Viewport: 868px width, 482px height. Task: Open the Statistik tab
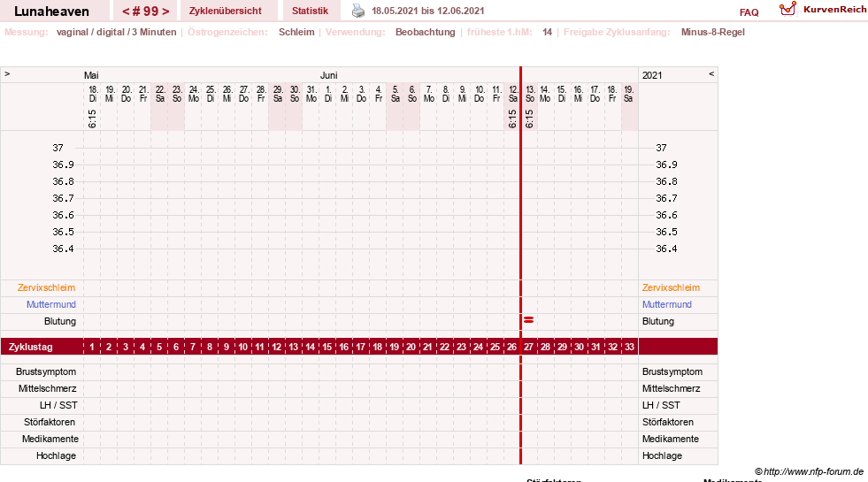click(x=310, y=11)
